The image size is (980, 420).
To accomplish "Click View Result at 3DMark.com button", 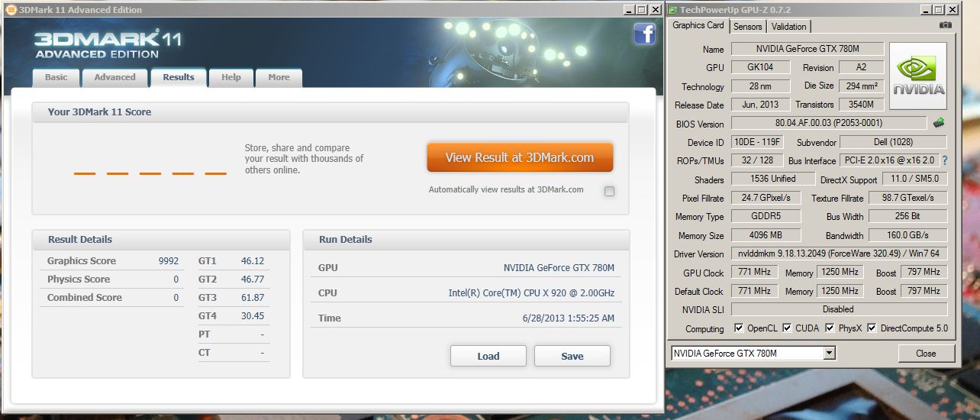I will [x=520, y=157].
